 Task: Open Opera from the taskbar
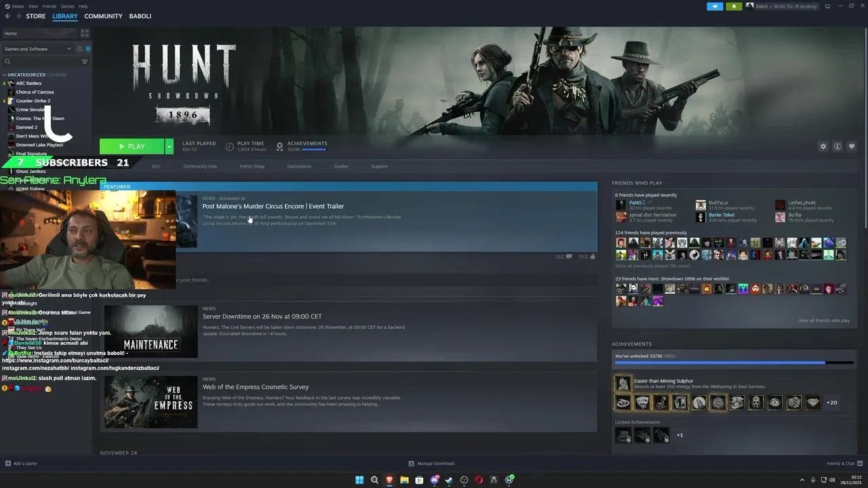click(x=479, y=480)
